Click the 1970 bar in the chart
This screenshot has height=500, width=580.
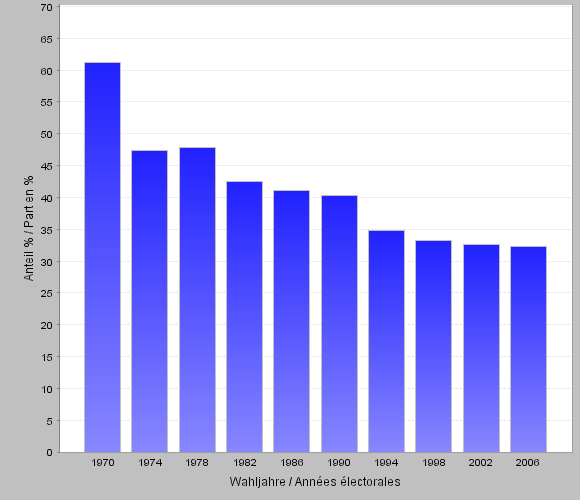[102, 257]
